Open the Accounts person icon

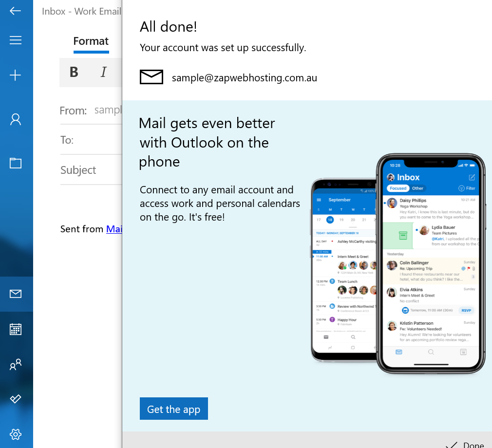click(x=16, y=120)
